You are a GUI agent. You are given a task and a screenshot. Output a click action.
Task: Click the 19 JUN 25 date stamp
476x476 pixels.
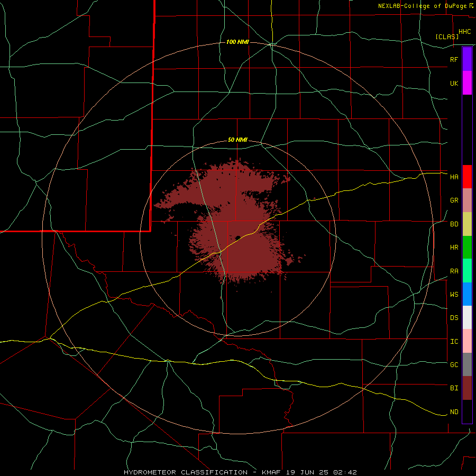tap(307, 472)
